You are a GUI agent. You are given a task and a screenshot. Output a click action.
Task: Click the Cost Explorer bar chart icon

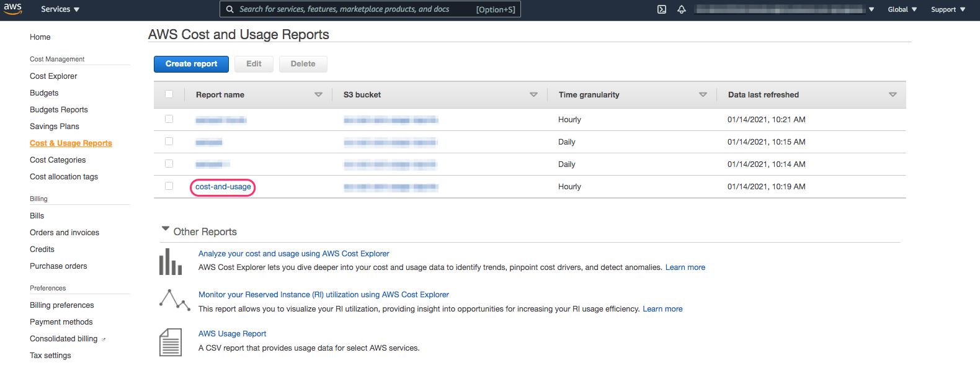tap(171, 261)
